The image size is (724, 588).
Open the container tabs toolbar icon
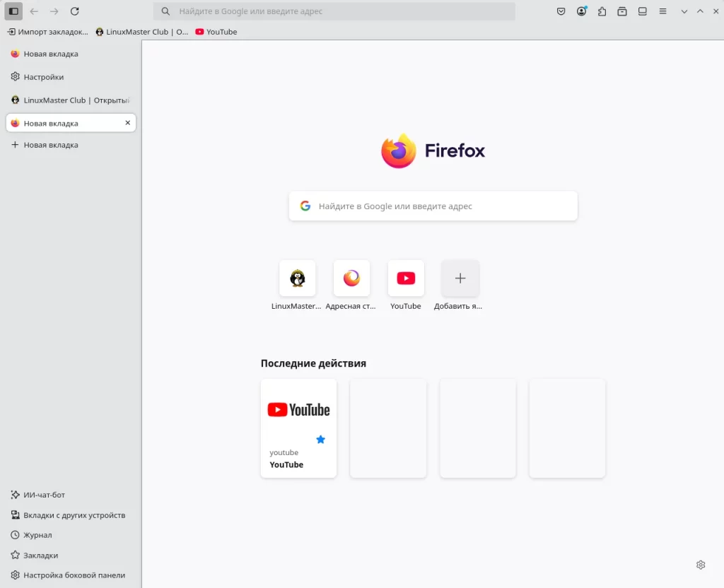point(622,11)
